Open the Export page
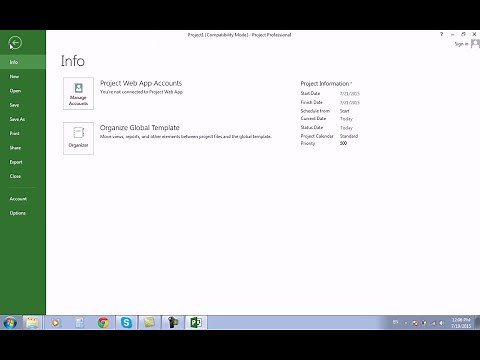Image resolution: width=480 pixels, height=360 pixels. coord(23,162)
